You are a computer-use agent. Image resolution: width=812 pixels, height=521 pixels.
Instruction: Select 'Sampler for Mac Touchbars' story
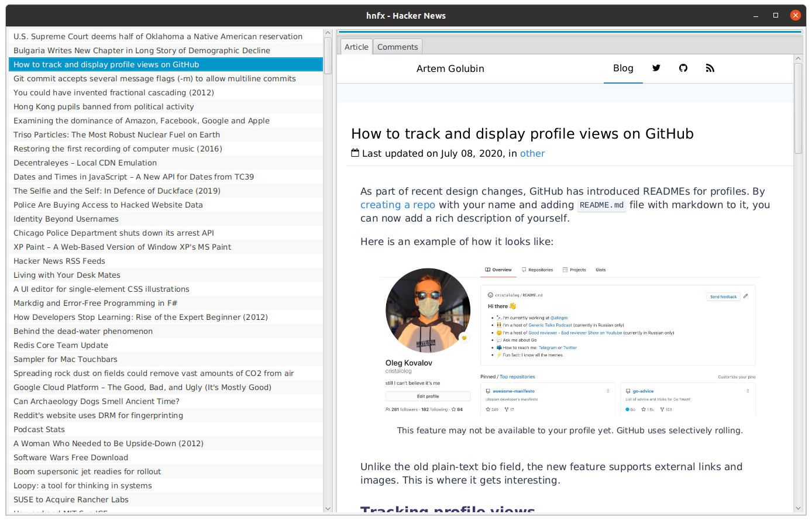pos(166,359)
